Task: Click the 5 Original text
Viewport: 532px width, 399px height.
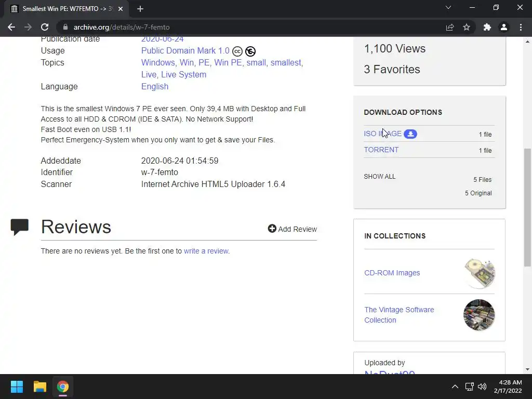Action: pyautogui.click(x=478, y=193)
